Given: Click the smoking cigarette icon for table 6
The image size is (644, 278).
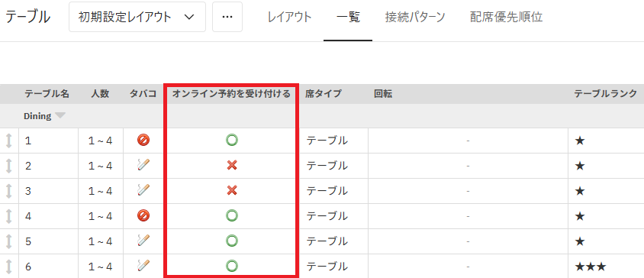Looking at the screenshot, I should 143,266.
